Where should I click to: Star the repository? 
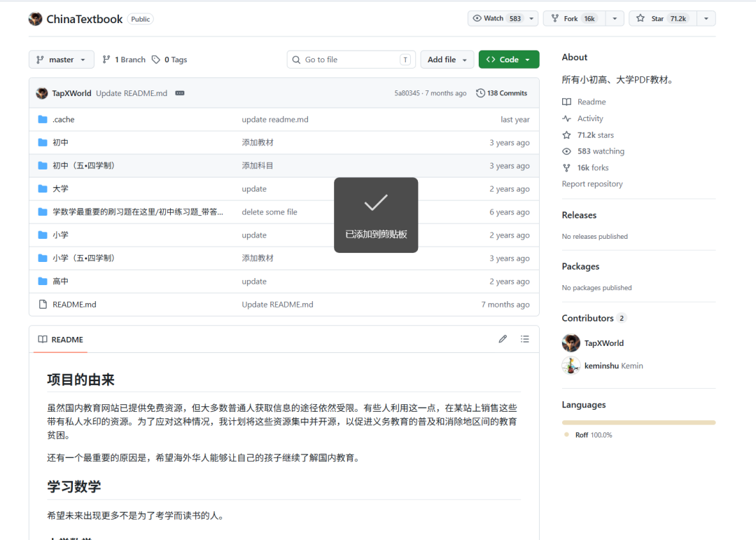pyautogui.click(x=663, y=18)
